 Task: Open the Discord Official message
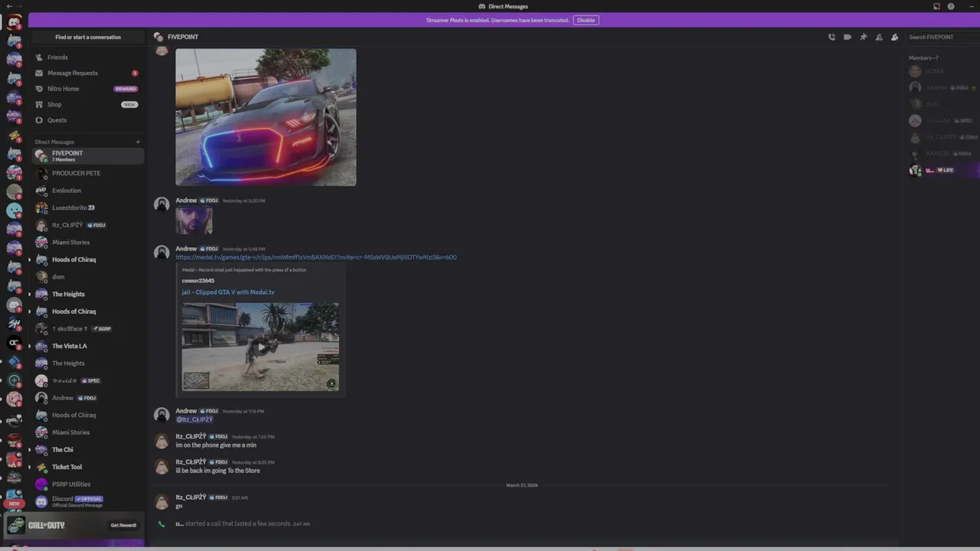coord(87,502)
